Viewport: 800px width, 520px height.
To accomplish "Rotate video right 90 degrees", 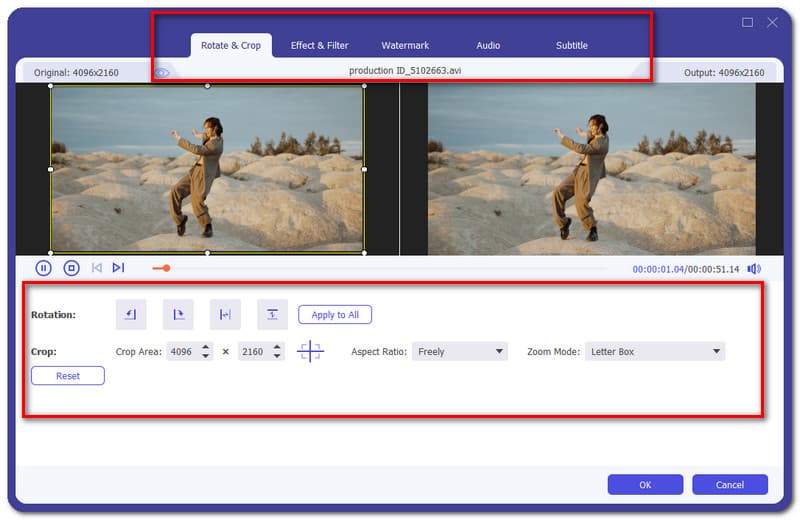I will coord(178,315).
